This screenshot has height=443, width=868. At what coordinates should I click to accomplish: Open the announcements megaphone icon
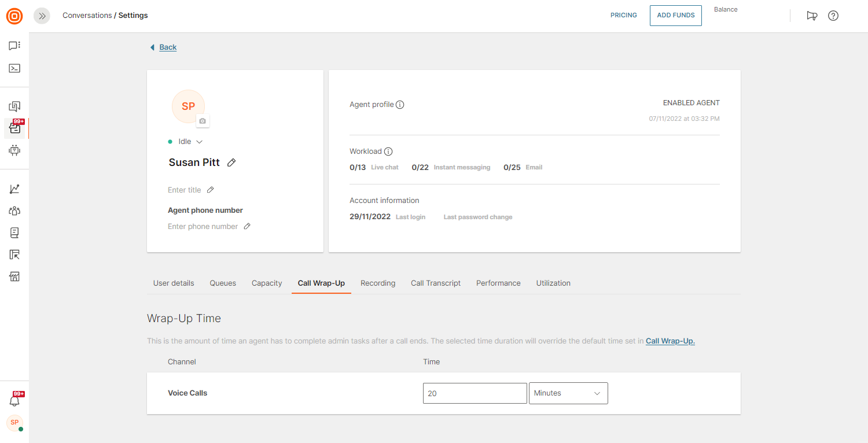click(x=812, y=16)
